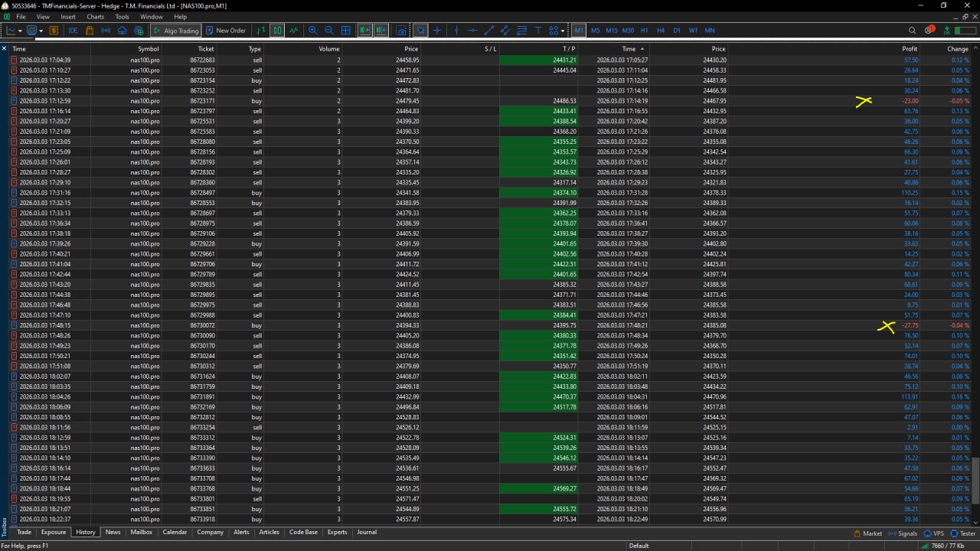Select the text label tool

click(538, 31)
